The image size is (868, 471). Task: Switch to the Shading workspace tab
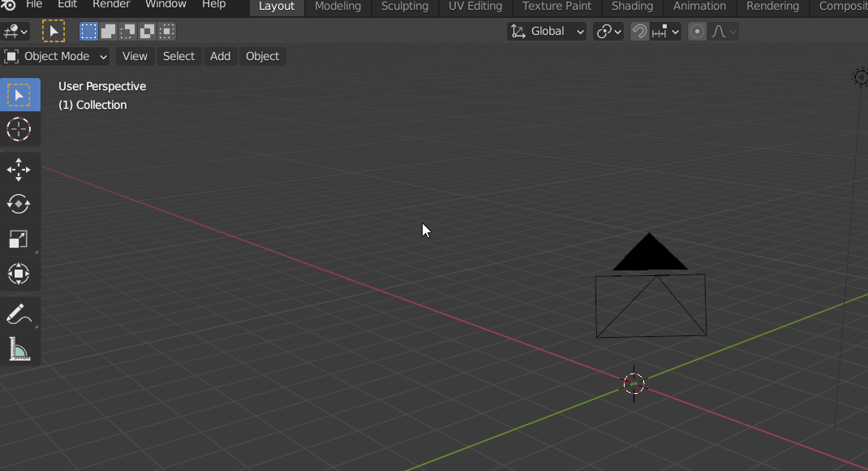click(632, 6)
